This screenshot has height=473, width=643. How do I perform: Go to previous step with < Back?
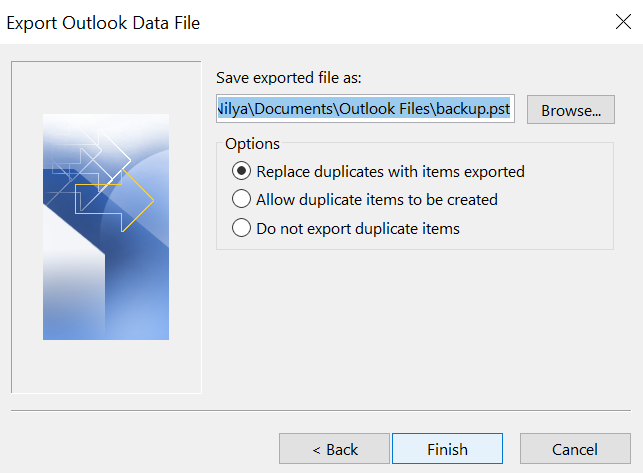(x=334, y=449)
